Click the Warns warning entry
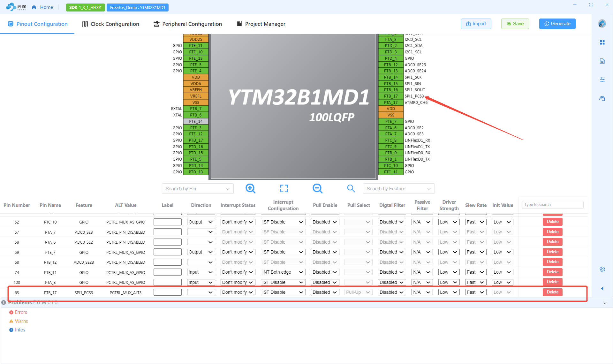Screen dimensions: 613x364 pos(19,321)
